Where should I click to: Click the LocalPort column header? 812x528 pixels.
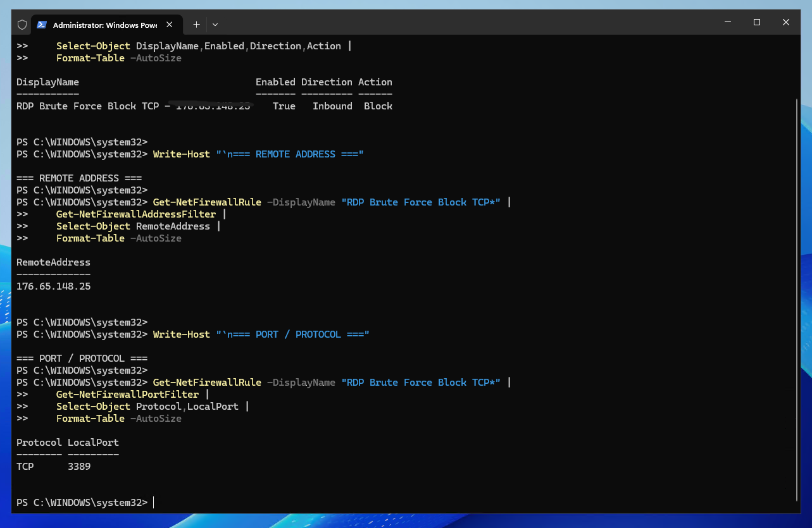coord(93,443)
